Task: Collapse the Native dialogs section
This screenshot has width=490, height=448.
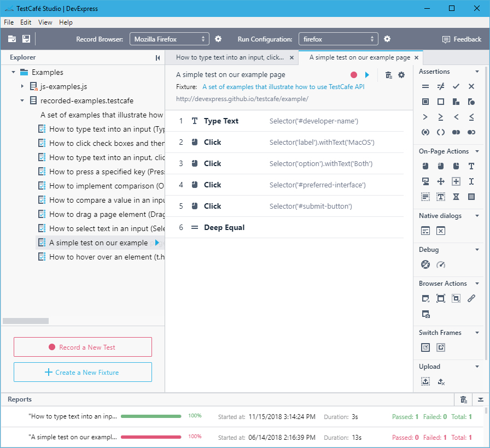Action: click(477, 216)
